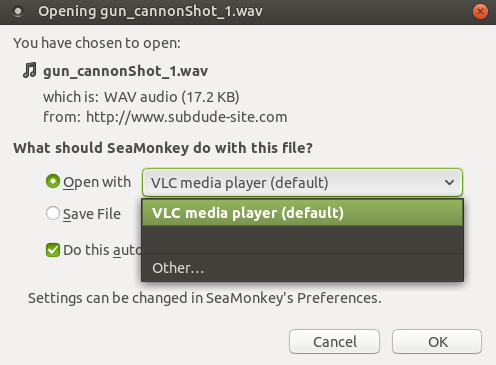Image resolution: width=496 pixels, height=365 pixels.
Task: Click the music note file icon
Action: (30, 70)
